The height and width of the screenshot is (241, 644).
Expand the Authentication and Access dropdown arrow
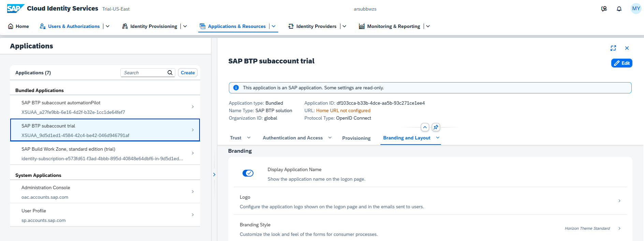tap(330, 138)
